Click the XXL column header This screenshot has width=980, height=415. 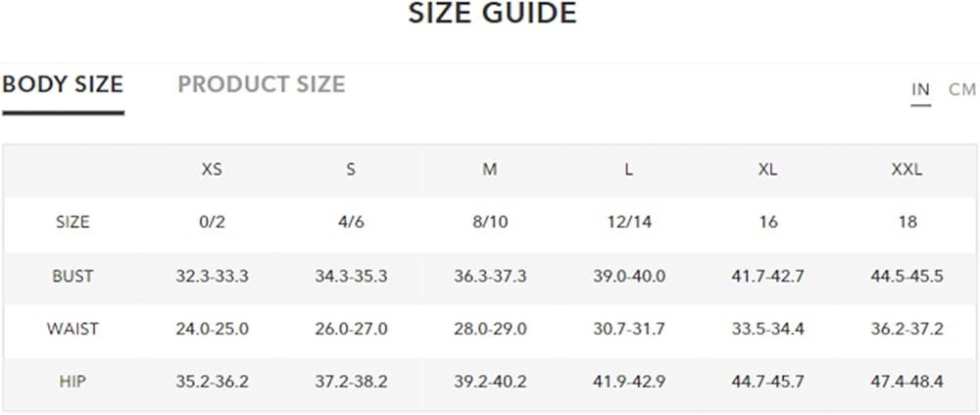pyautogui.click(x=906, y=170)
